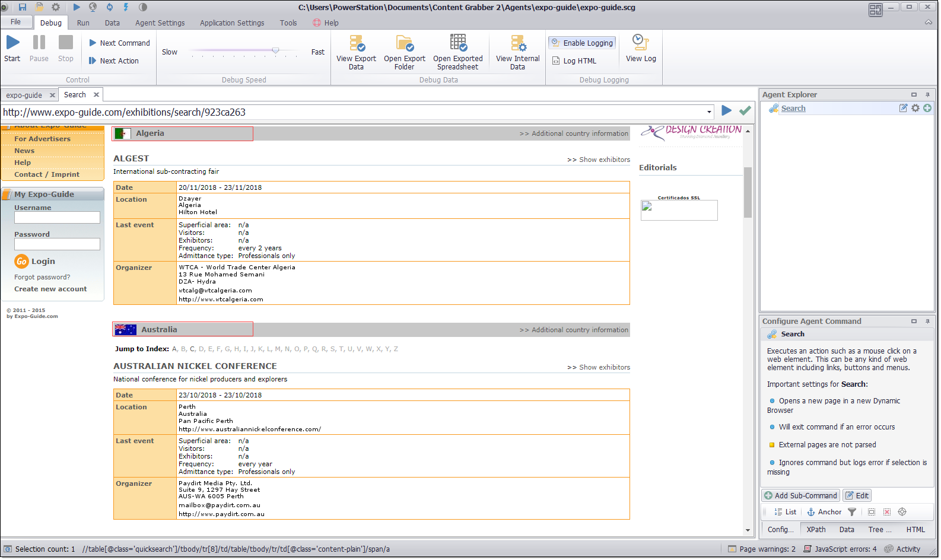The image size is (941, 560).
Task: Click green checkmark beside URL bar
Action: 745,111
